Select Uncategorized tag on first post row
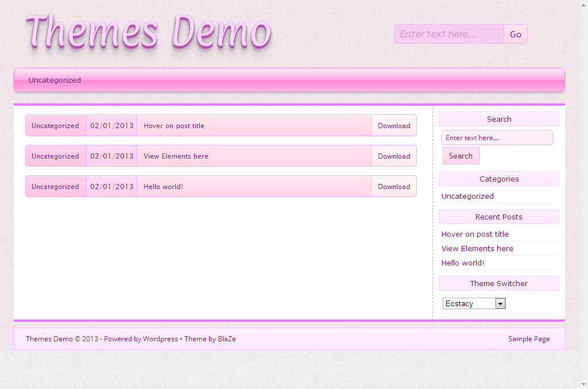This screenshot has width=588, height=389. pos(55,126)
